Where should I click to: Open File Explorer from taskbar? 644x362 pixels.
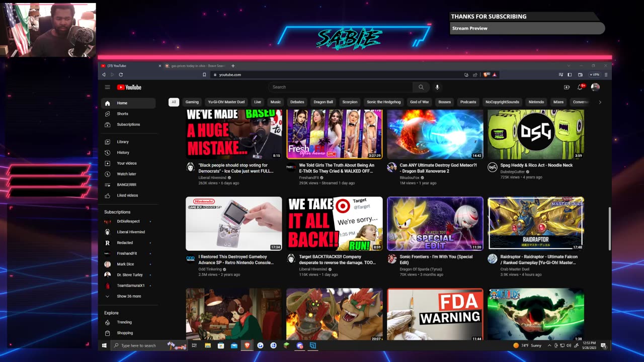pyautogui.click(x=207, y=345)
